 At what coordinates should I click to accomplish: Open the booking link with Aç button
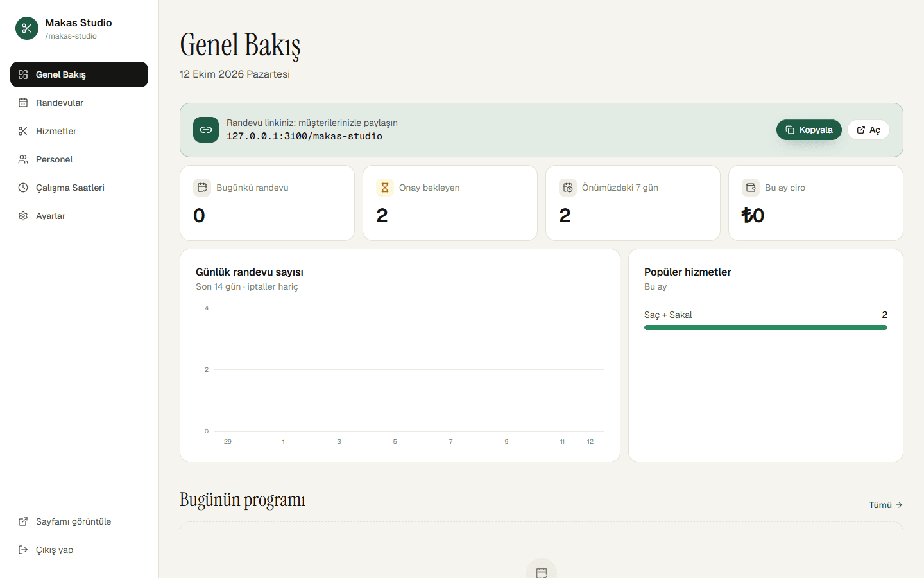[868, 130]
